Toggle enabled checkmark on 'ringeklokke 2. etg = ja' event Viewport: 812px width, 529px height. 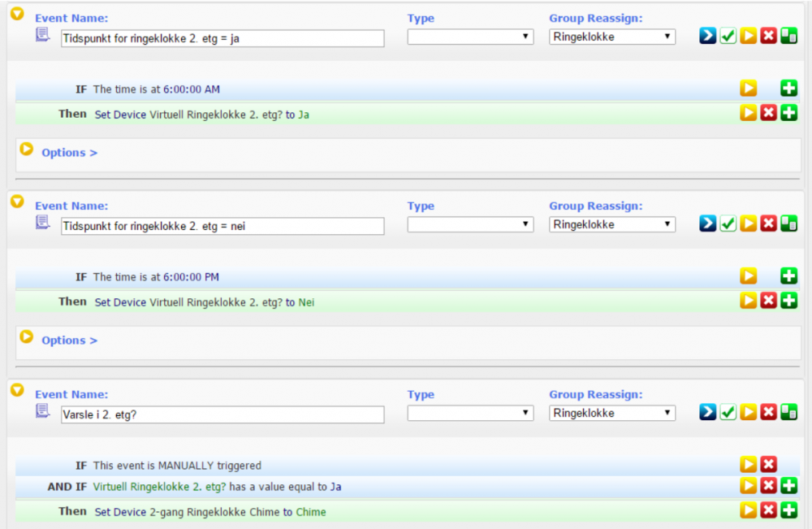(728, 37)
